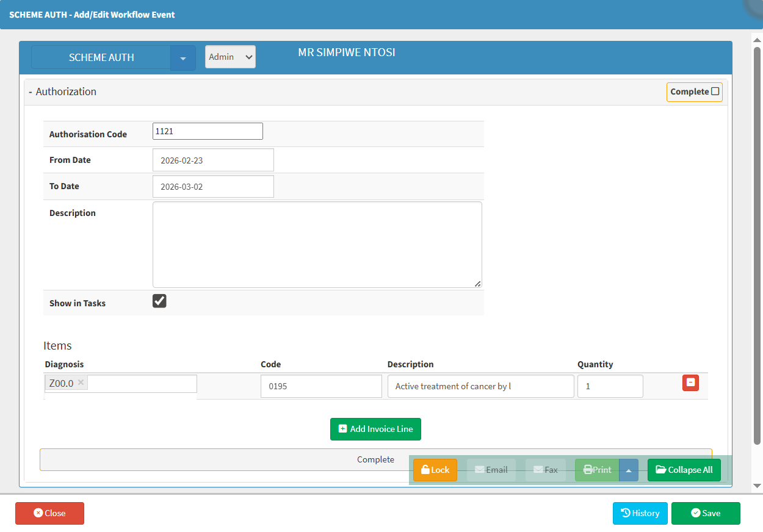Click the vertical scrollbar on the right
This screenshot has width=763, height=532.
(x=757, y=244)
